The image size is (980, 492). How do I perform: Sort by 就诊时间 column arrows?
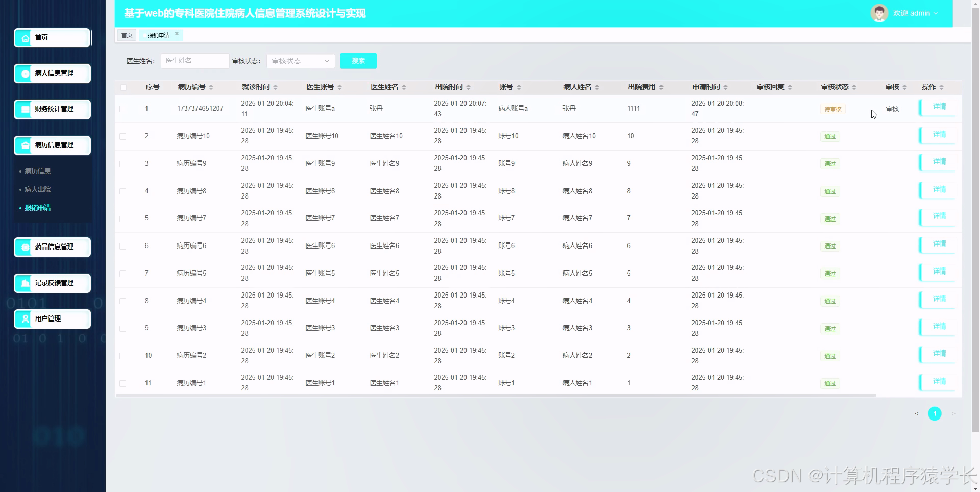coord(275,87)
